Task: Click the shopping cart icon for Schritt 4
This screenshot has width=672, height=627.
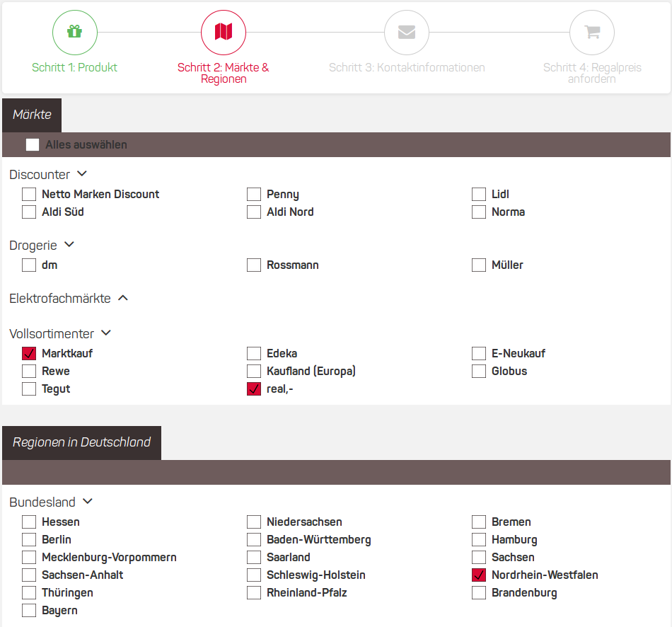Action: [x=592, y=32]
